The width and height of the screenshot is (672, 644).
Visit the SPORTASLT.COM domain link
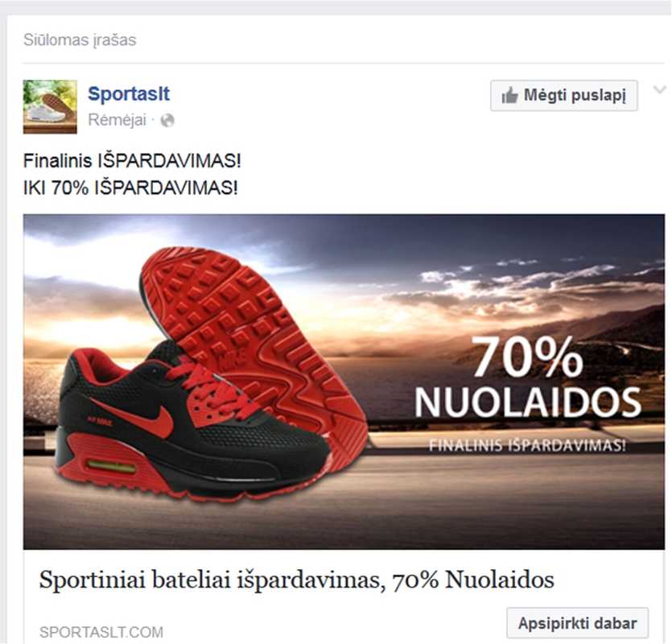tap(101, 632)
